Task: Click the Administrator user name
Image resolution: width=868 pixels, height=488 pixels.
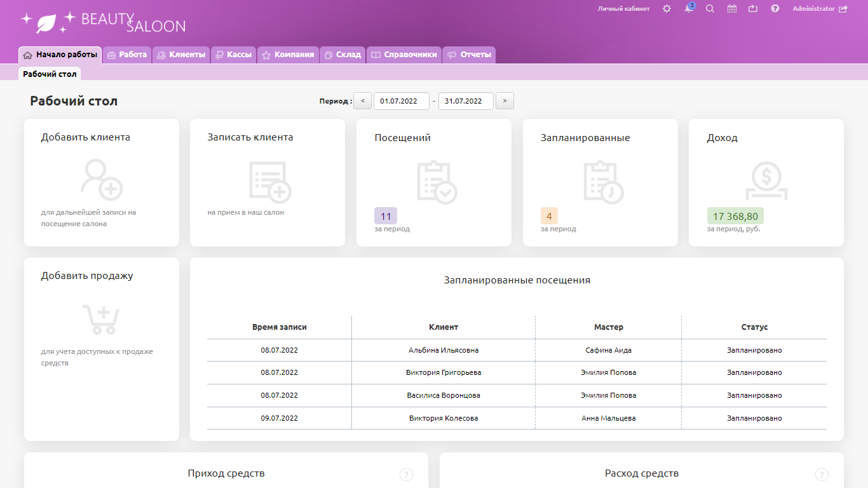Action: pyautogui.click(x=813, y=9)
